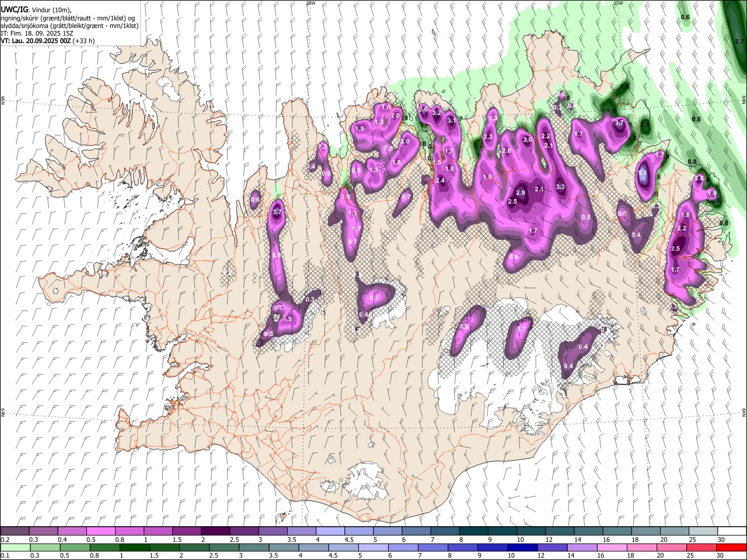The height and width of the screenshot is (560, 747).
Task: Click the 1.6 value on the northern peninsula
Action: coord(386,107)
